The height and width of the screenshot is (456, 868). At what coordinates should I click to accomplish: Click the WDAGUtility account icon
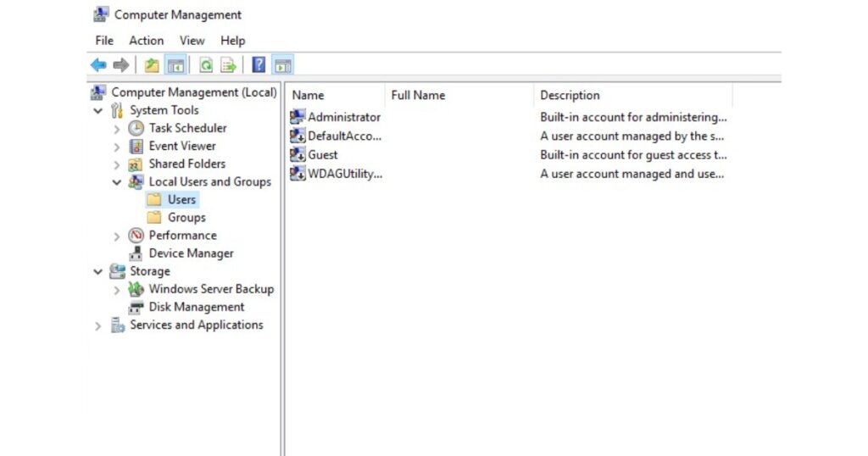(298, 173)
